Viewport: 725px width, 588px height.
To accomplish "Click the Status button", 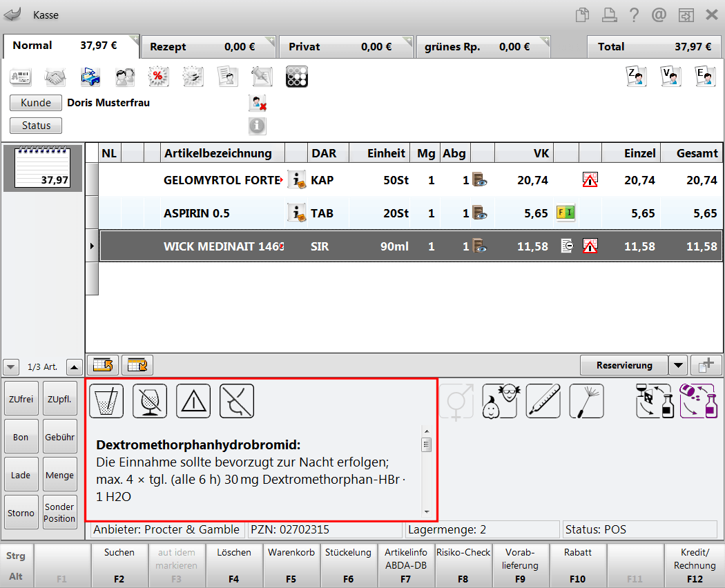I will (36, 126).
